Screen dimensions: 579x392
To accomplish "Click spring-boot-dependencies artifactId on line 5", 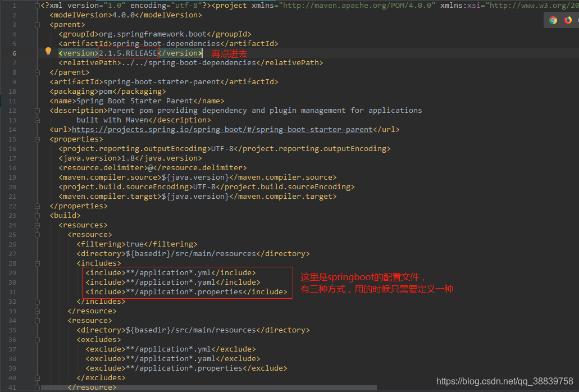I will tap(166, 44).
